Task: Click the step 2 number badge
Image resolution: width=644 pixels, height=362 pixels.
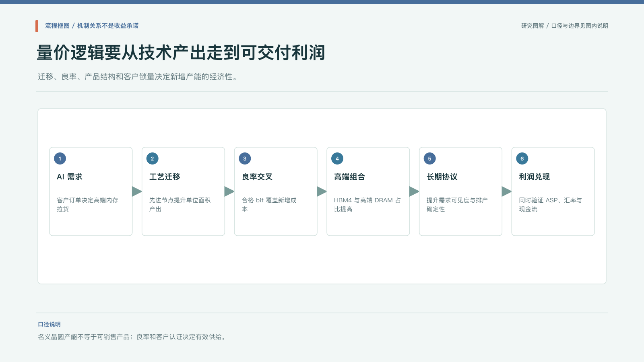Action: (x=152, y=158)
